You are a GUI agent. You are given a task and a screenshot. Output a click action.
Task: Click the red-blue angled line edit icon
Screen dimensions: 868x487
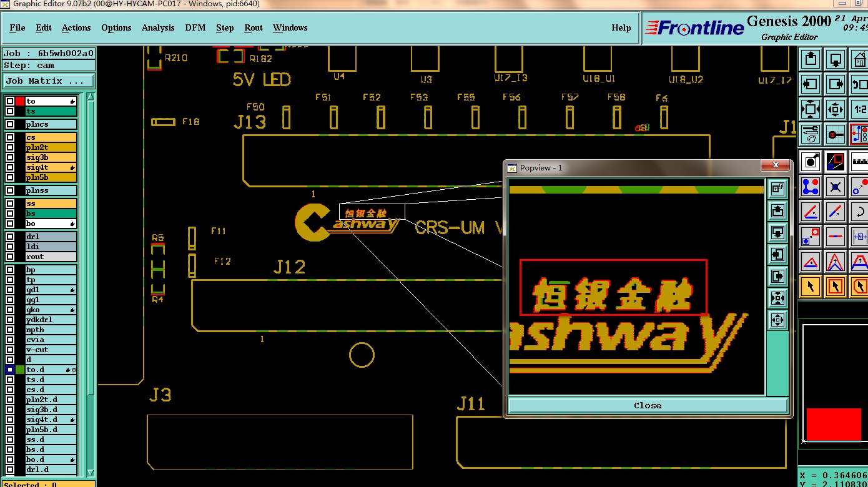coord(811,212)
